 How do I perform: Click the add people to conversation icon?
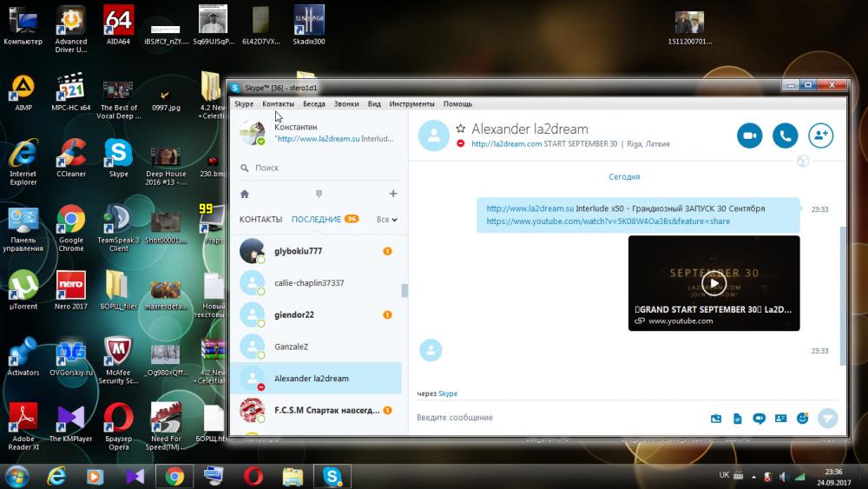[820, 135]
